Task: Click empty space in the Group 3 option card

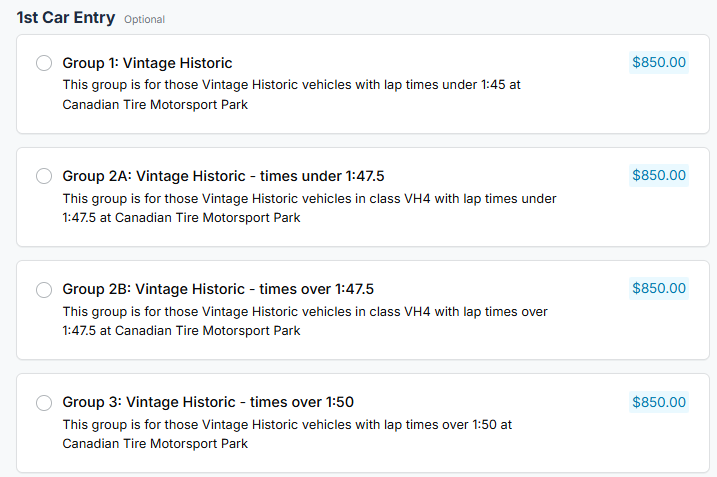Action: coord(600,445)
